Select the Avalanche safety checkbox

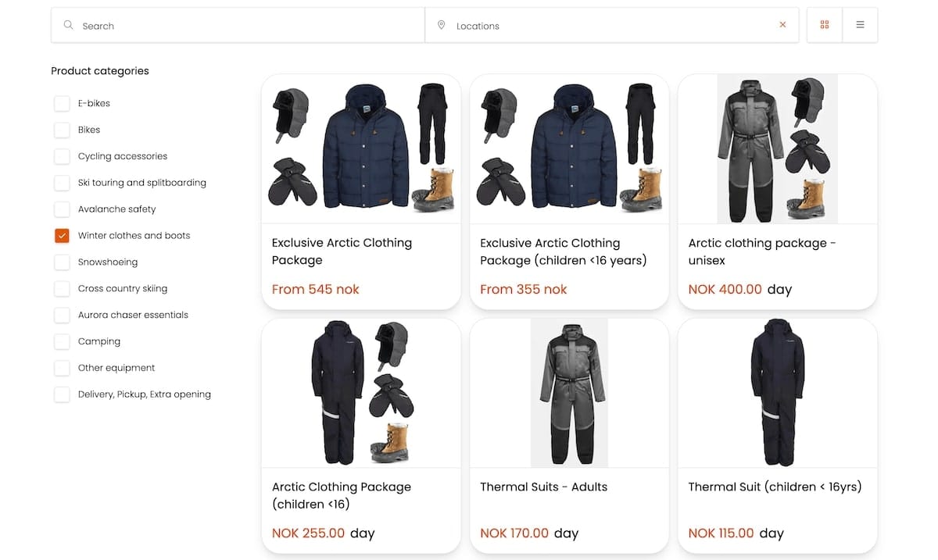click(62, 209)
